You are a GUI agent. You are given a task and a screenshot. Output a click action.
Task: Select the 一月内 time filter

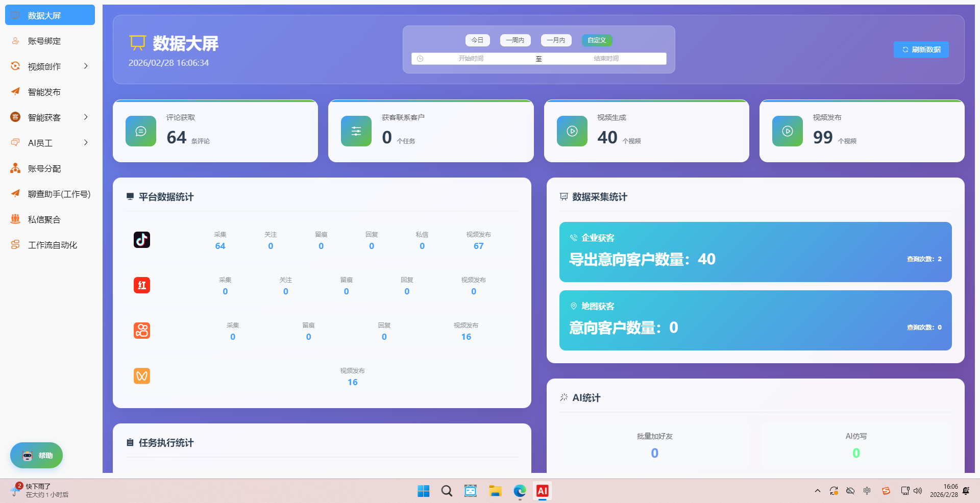point(556,40)
